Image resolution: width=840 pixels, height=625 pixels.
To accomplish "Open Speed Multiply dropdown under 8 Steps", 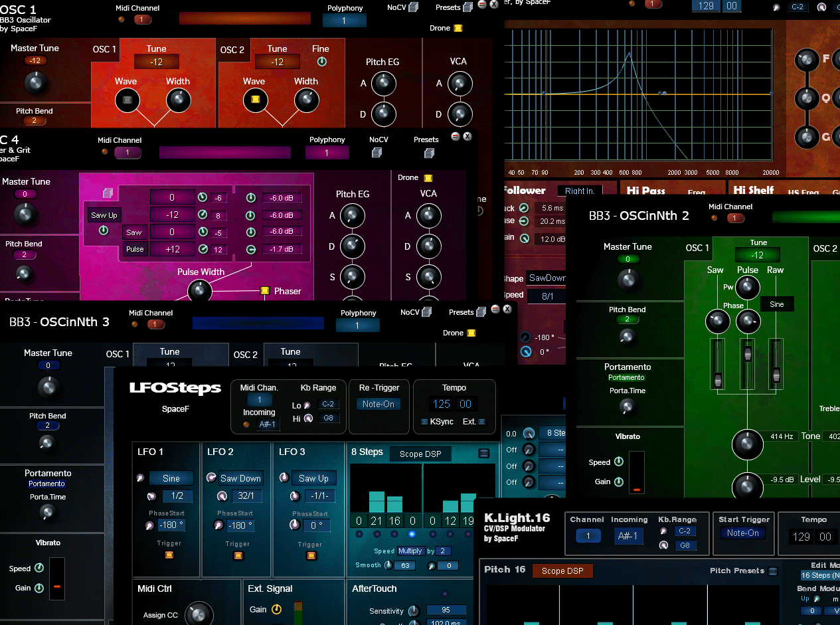I will [410, 551].
